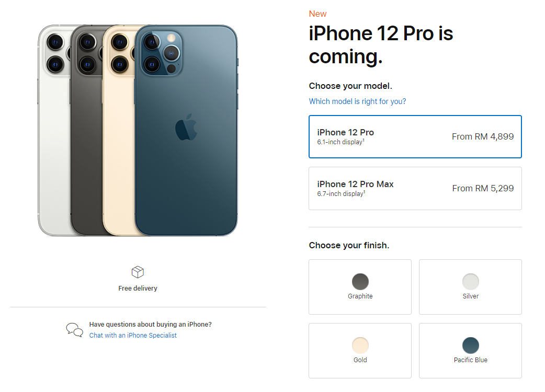
Task: Open Chat with an iPhone Specialist link
Action: (x=133, y=336)
